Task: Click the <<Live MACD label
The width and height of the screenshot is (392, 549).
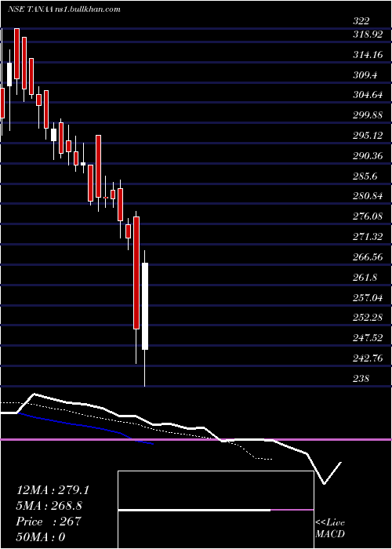Action: 330,529
